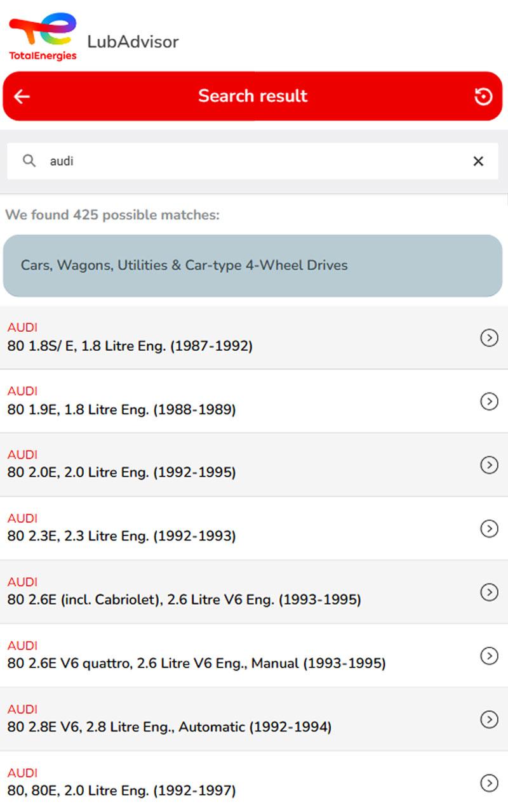Screen dimensions: 508x812
Task: Select '80 2.0E, 2.0 Litre Eng. (1992-1995)'
Action: [121, 473]
